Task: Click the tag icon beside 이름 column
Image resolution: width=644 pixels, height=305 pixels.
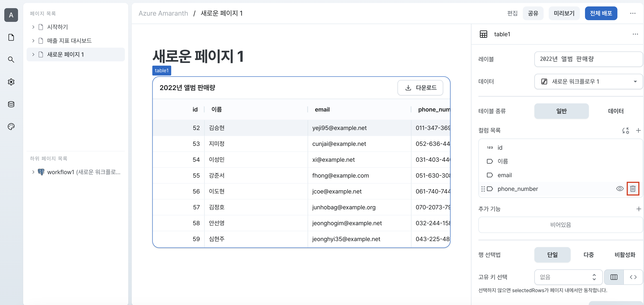Action: pyautogui.click(x=490, y=161)
